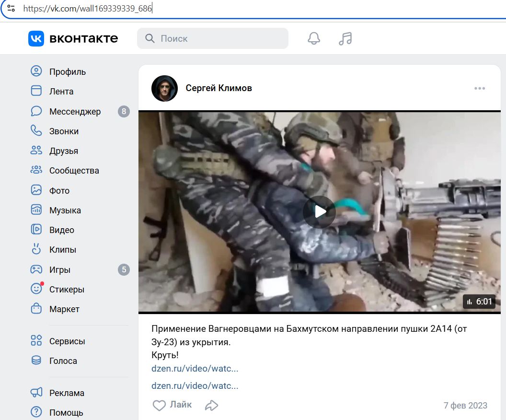Switch to the Лента section
Screen dimensions: 506x420
pyautogui.click(x=36, y=91)
